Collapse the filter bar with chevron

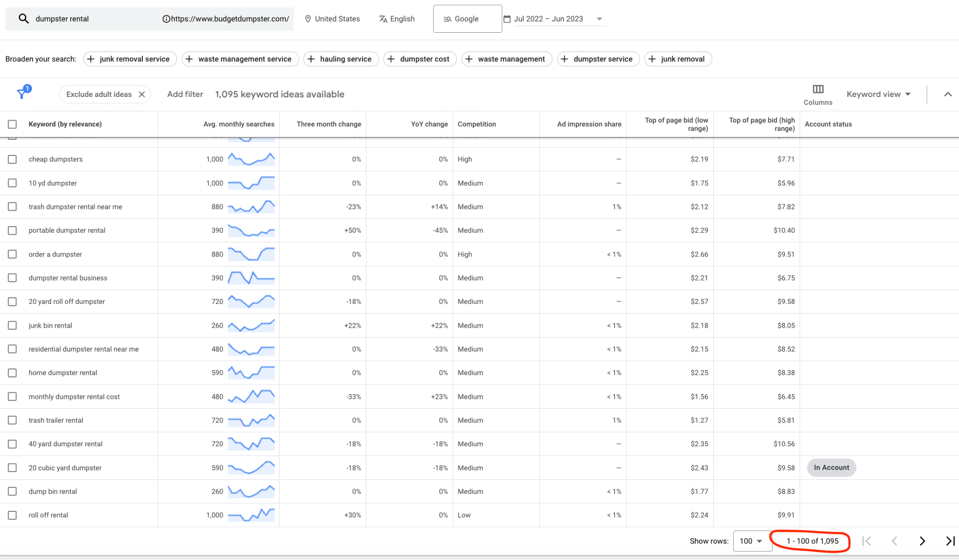coord(948,94)
